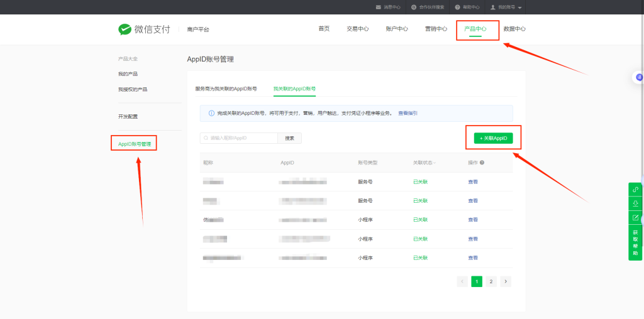This screenshot has height=319, width=644.
Task: Click 合作伙伴搜索 text in top bar
Action: click(x=431, y=8)
